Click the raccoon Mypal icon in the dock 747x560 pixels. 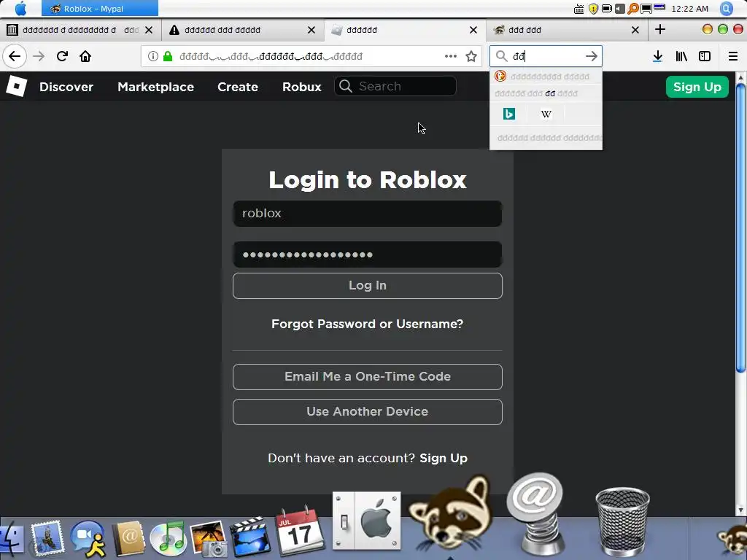(450, 512)
